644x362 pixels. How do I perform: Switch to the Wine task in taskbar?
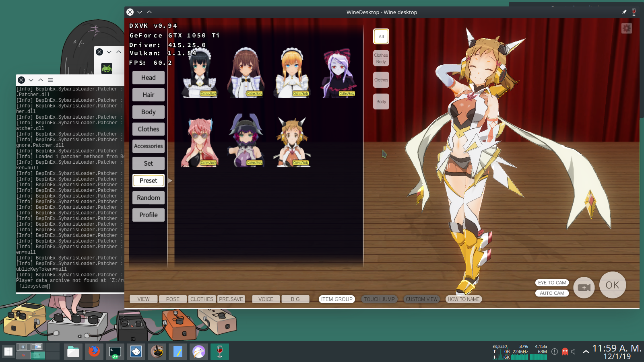pos(220,352)
